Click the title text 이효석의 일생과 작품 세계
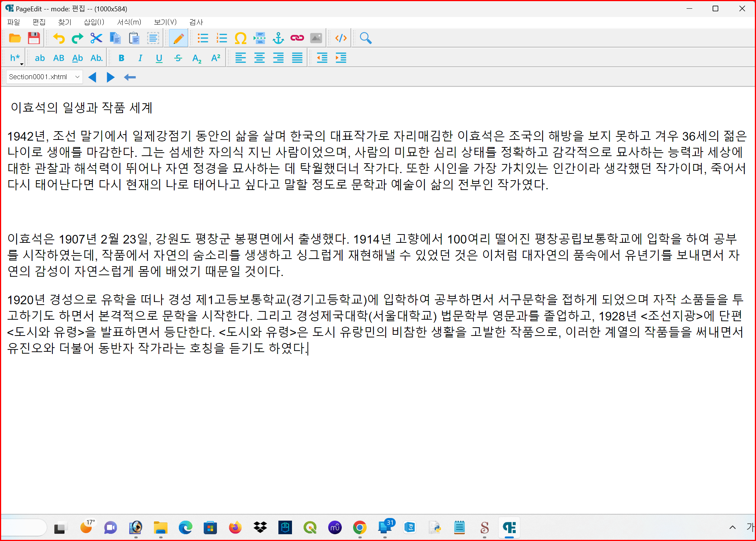This screenshot has height=541, width=756. pyautogui.click(x=81, y=108)
